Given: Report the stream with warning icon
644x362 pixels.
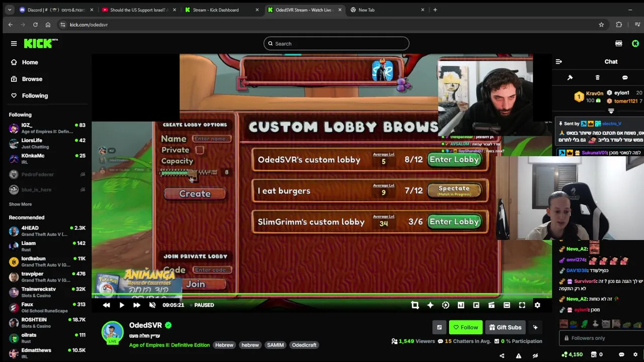Looking at the screenshot, I should pos(519,355).
